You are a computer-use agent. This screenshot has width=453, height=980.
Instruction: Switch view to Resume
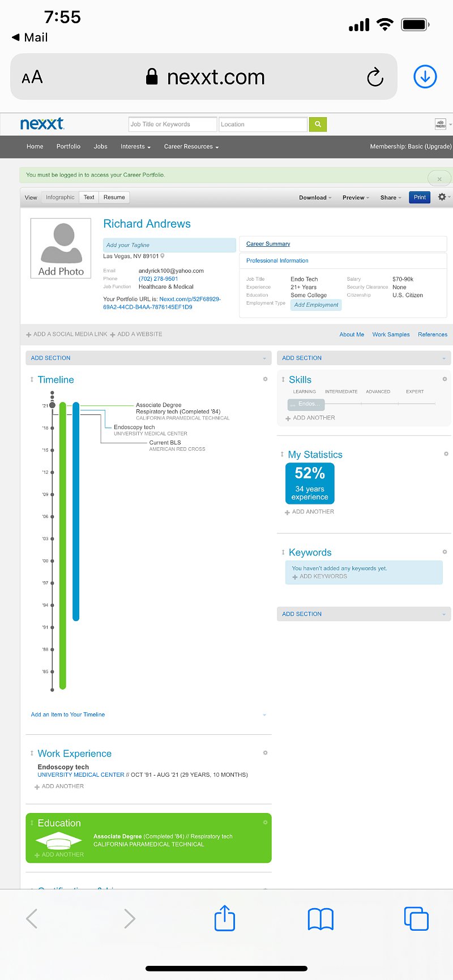114,198
